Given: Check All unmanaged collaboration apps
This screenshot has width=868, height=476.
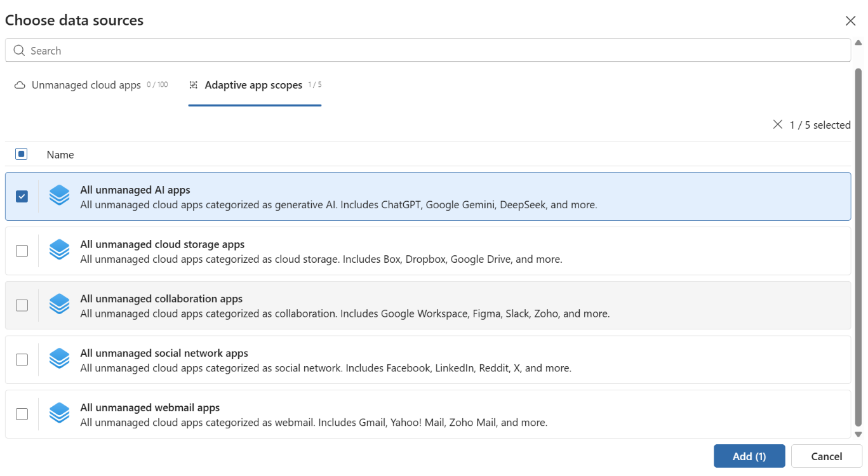Looking at the screenshot, I should point(22,305).
